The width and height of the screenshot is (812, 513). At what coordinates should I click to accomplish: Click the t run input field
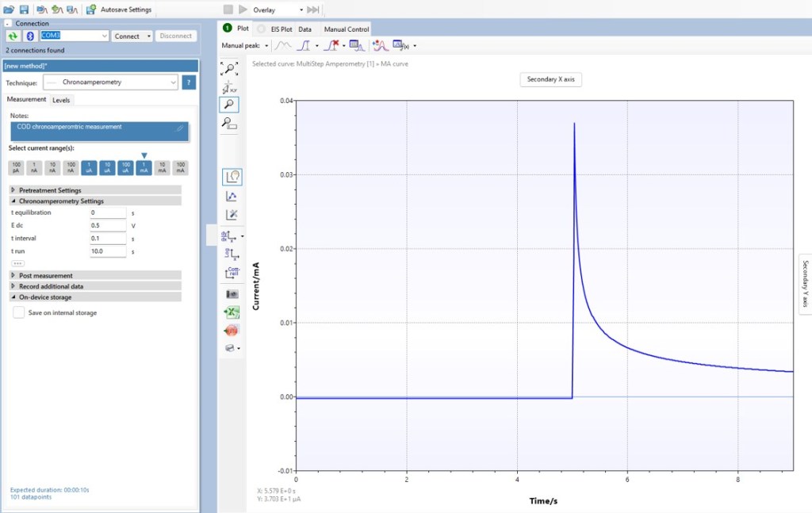point(108,251)
